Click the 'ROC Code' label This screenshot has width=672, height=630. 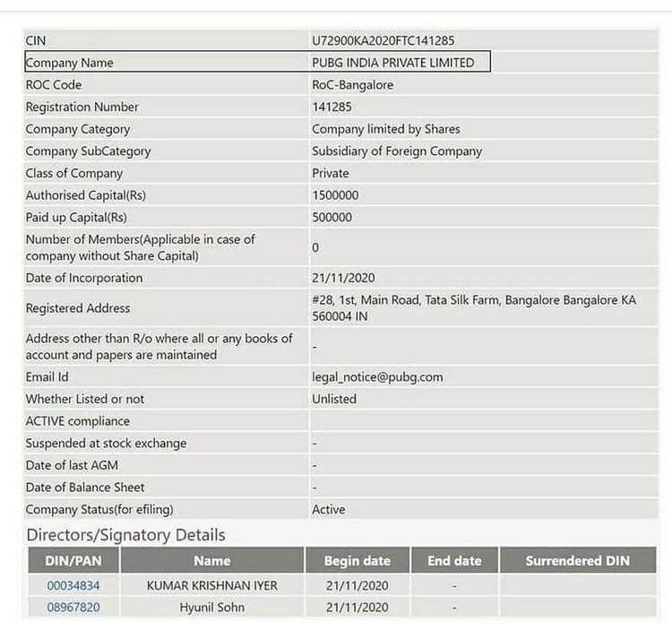pyautogui.click(x=54, y=85)
